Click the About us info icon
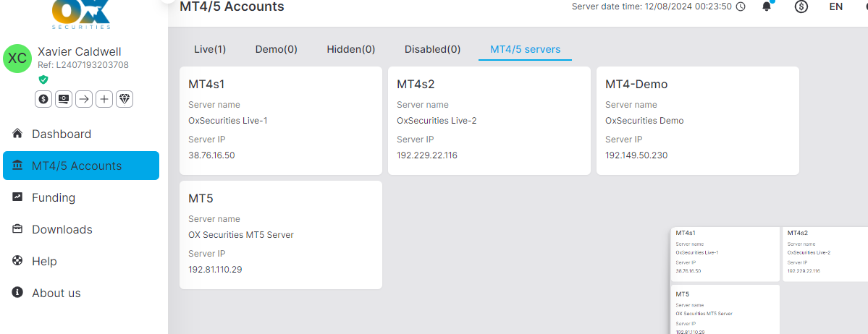This screenshot has height=334, width=868. [x=17, y=293]
